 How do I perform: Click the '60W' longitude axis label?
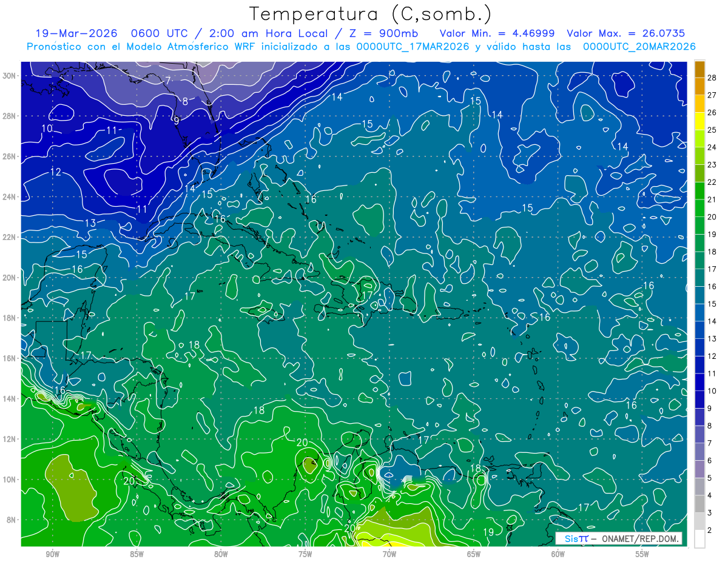pos(558,554)
